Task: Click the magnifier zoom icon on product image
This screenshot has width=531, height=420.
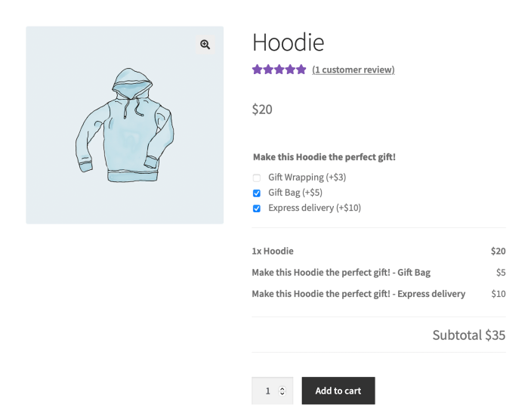Action: 205,45
